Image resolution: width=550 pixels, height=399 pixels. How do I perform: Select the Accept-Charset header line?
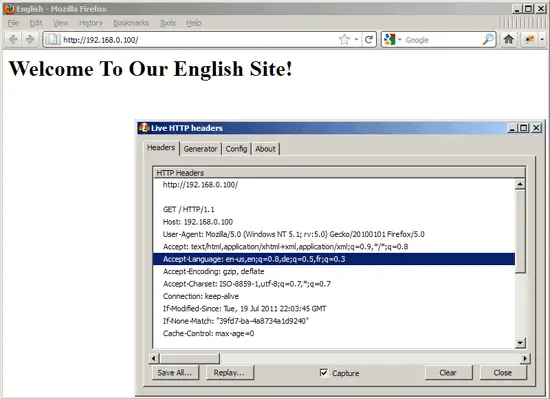(334, 284)
